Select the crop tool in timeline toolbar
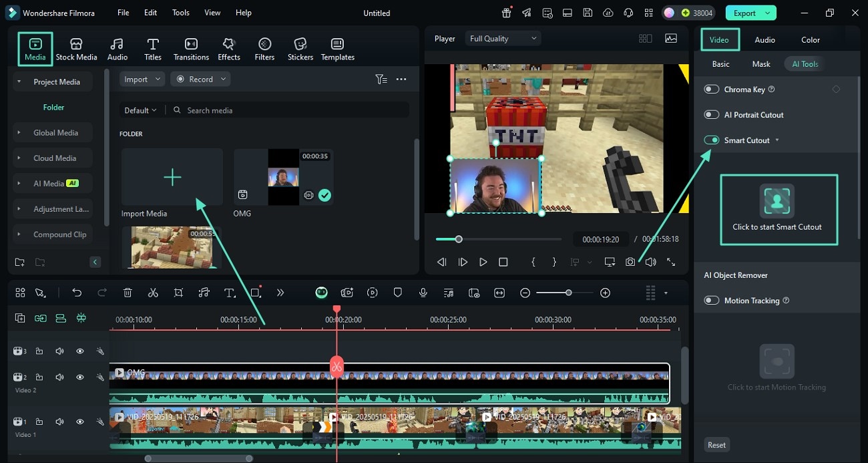This screenshot has height=463, width=868. [178, 293]
